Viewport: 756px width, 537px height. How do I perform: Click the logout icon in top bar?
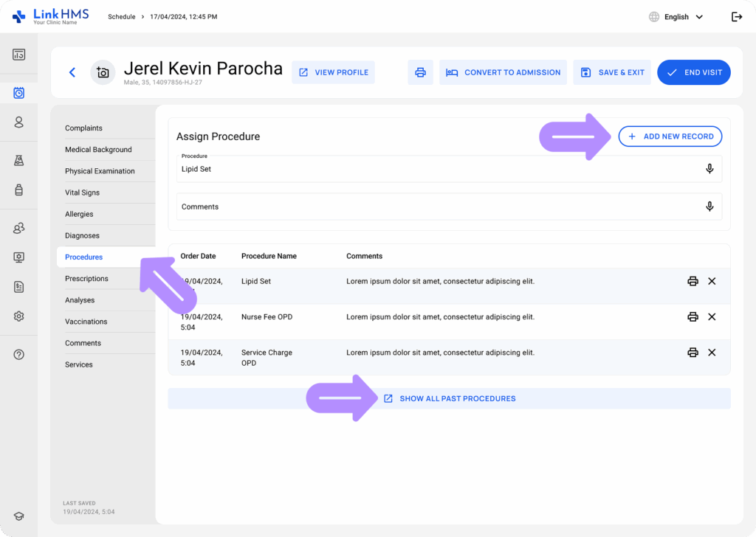pyautogui.click(x=736, y=17)
